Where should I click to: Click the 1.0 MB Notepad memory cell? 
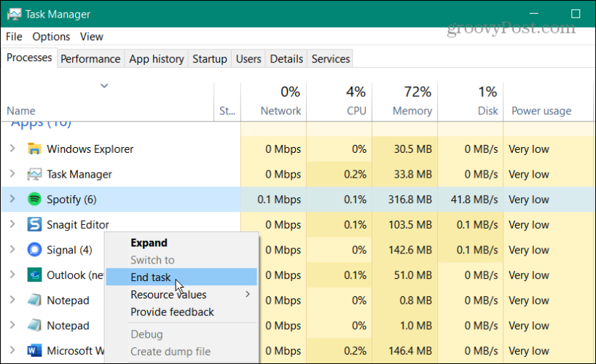point(405,325)
